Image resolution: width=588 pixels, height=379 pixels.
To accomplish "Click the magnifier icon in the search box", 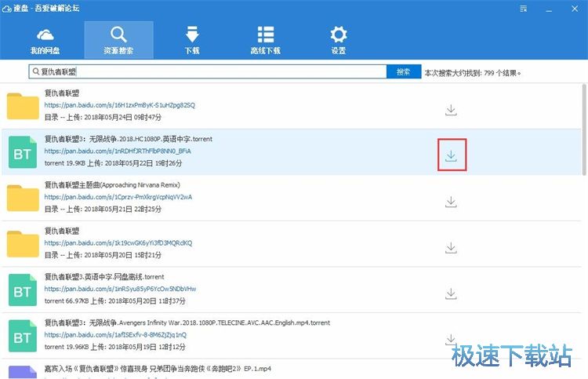I will [x=35, y=71].
